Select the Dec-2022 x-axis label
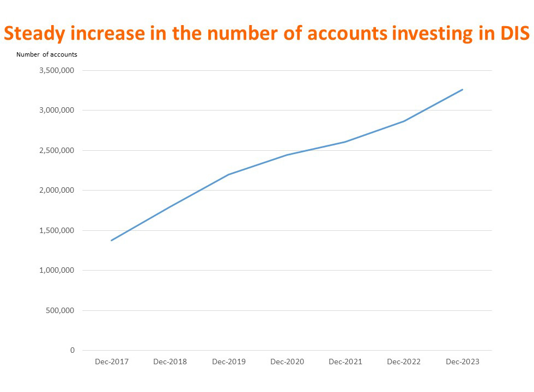This screenshot has width=534, height=392. tap(404, 362)
